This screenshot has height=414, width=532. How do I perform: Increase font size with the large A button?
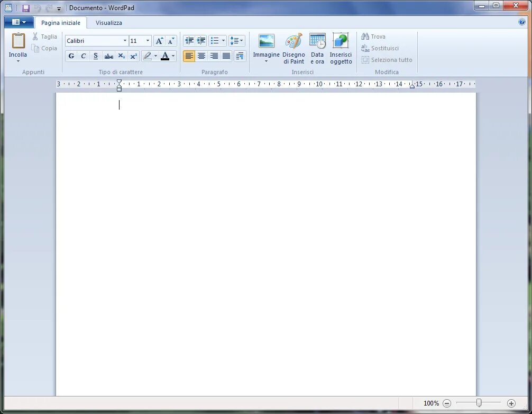point(159,41)
